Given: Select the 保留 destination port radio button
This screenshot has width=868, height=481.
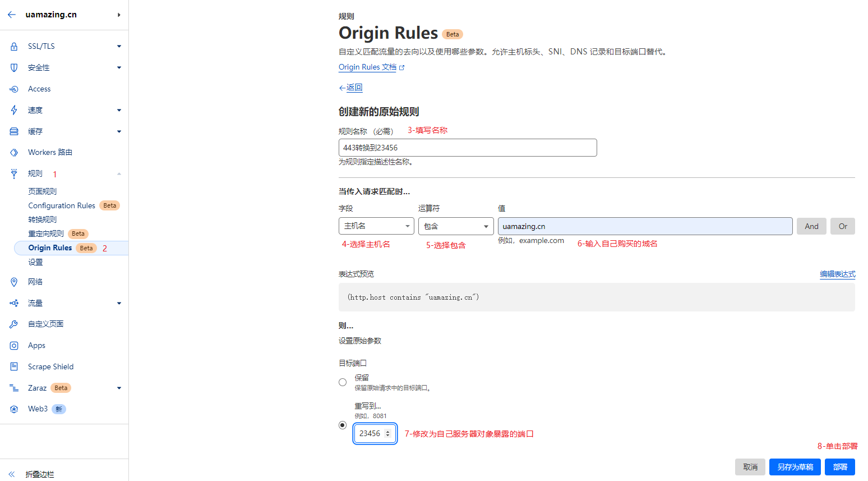Looking at the screenshot, I should tap(343, 382).
